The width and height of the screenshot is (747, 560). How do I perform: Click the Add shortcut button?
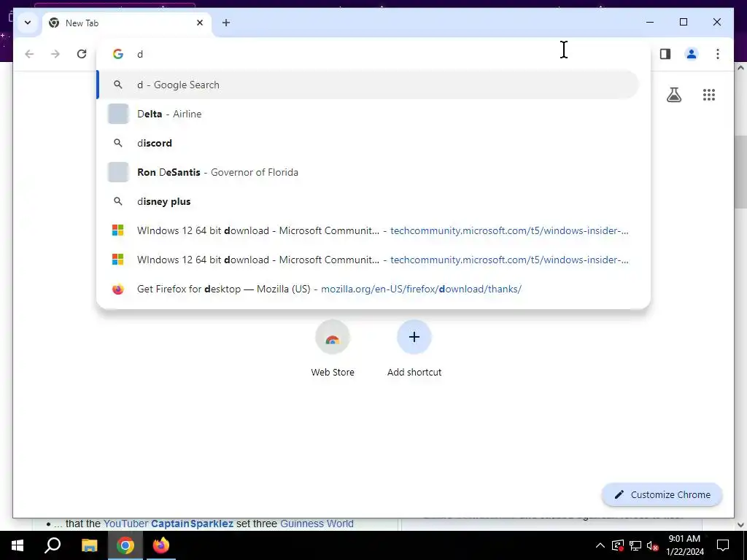(x=414, y=349)
